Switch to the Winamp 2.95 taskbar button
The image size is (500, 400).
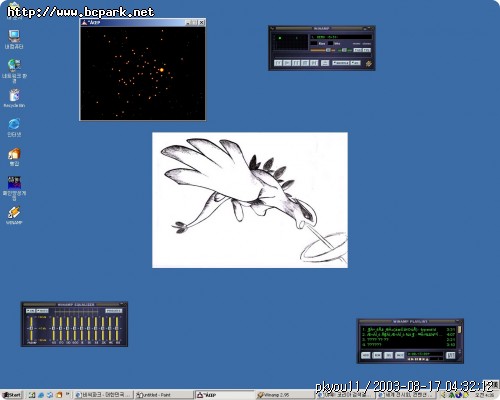click(284, 395)
